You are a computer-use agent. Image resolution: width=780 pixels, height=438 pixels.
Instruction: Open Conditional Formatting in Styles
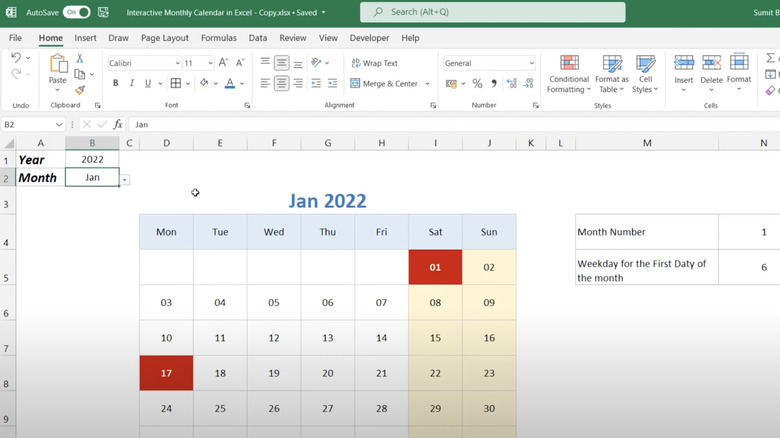pos(569,73)
